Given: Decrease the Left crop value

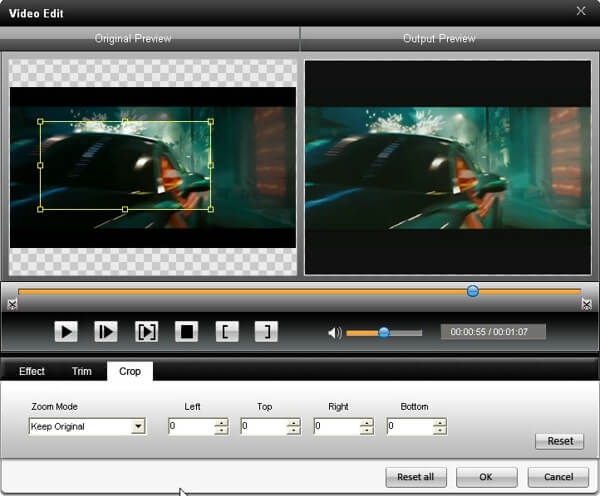Looking at the screenshot, I should pyautogui.click(x=221, y=430).
